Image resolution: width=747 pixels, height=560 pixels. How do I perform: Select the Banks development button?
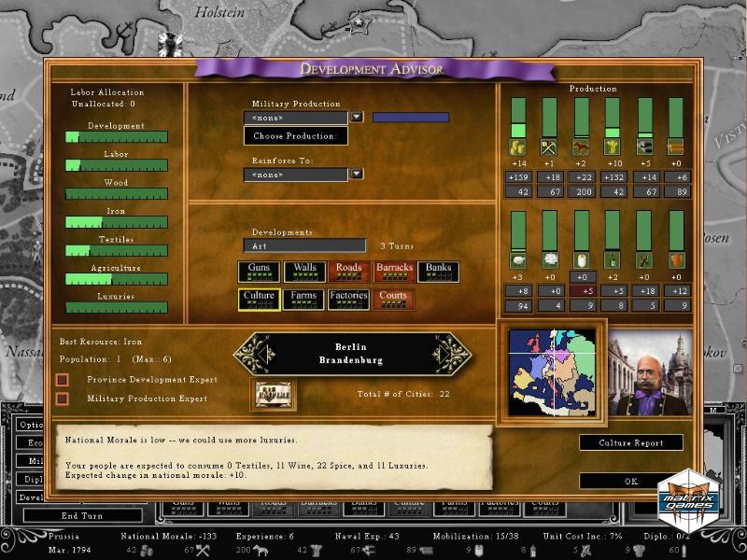[x=438, y=272]
